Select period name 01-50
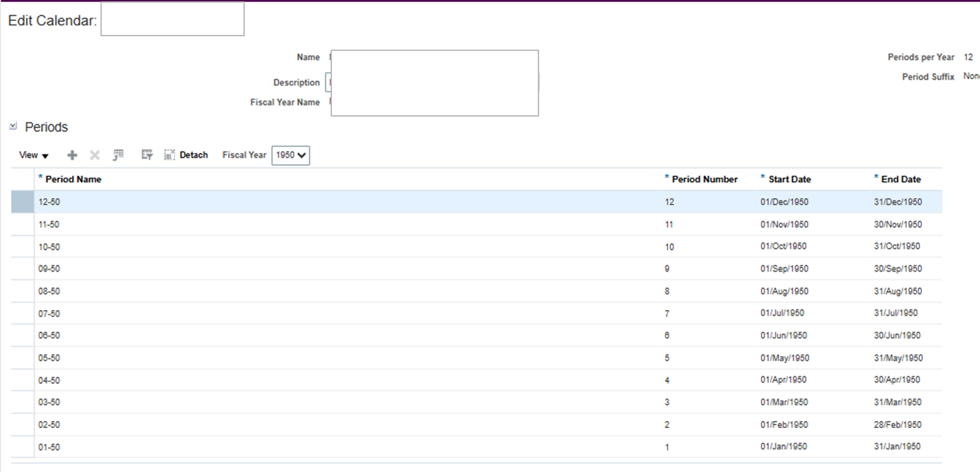Viewport: 980px width, 472px height. (49, 447)
